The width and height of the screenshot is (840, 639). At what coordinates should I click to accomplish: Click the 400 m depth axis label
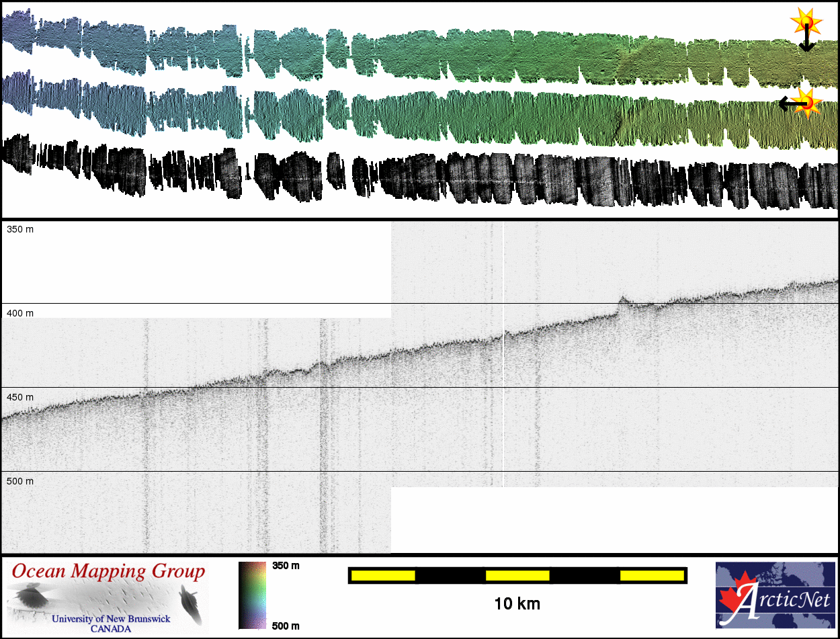[20, 313]
